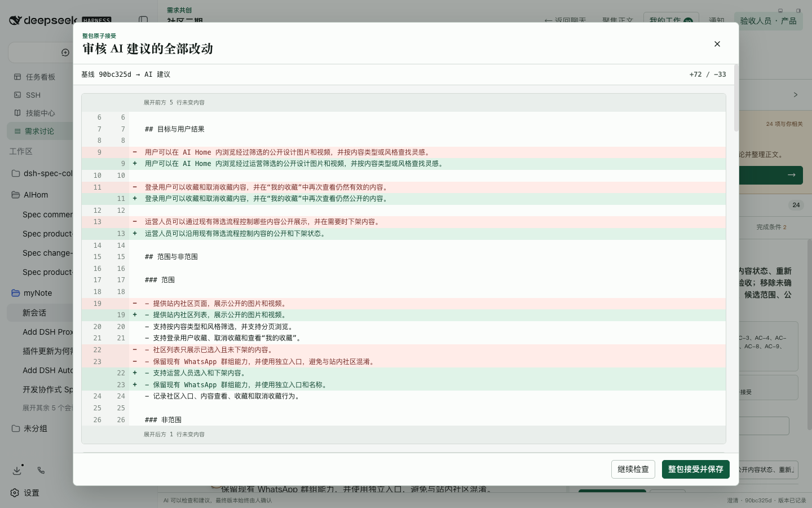Open 我的工作 in the top bar
This screenshot has height=508, width=812.
click(671, 21)
